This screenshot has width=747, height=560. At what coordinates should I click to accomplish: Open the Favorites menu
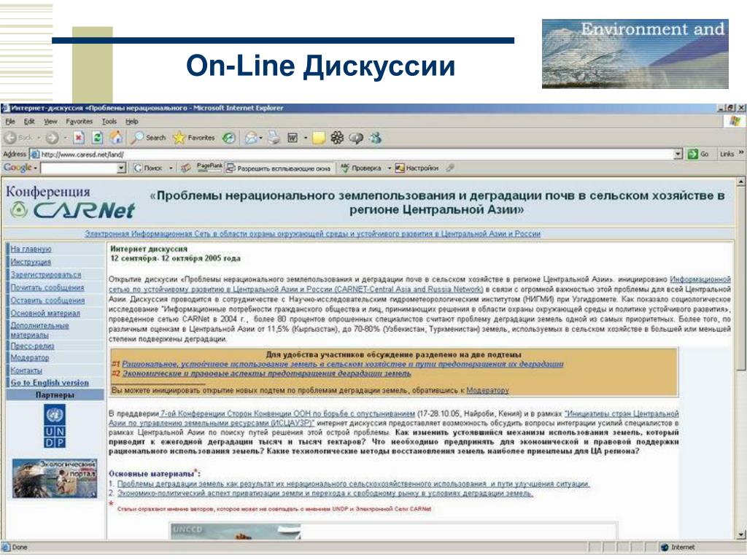click(79, 122)
